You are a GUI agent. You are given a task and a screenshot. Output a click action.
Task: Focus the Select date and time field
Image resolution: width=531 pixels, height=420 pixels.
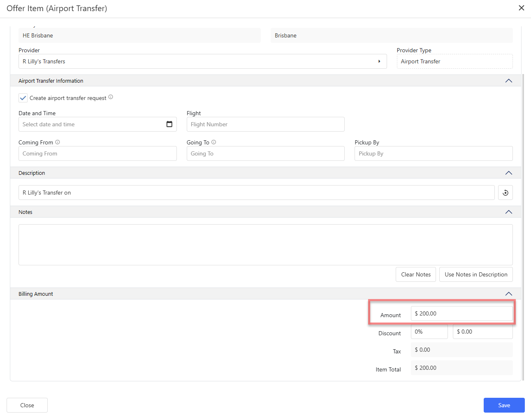[x=97, y=124]
